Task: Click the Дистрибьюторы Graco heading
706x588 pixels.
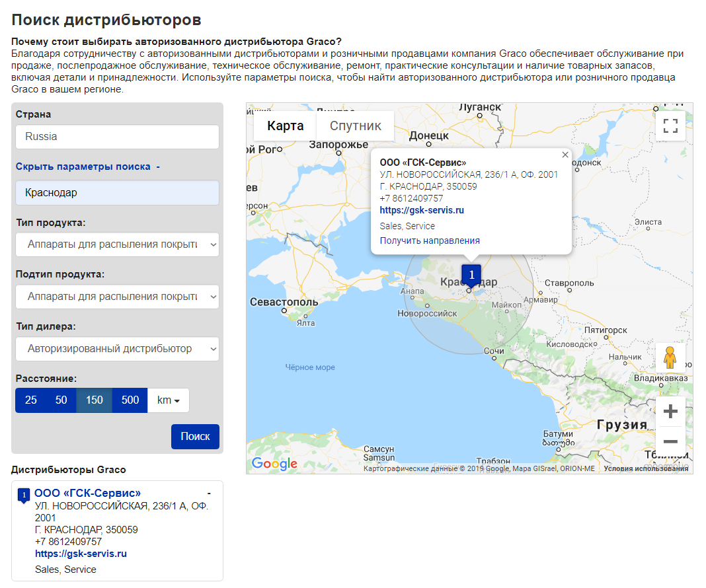Action: (69, 470)
